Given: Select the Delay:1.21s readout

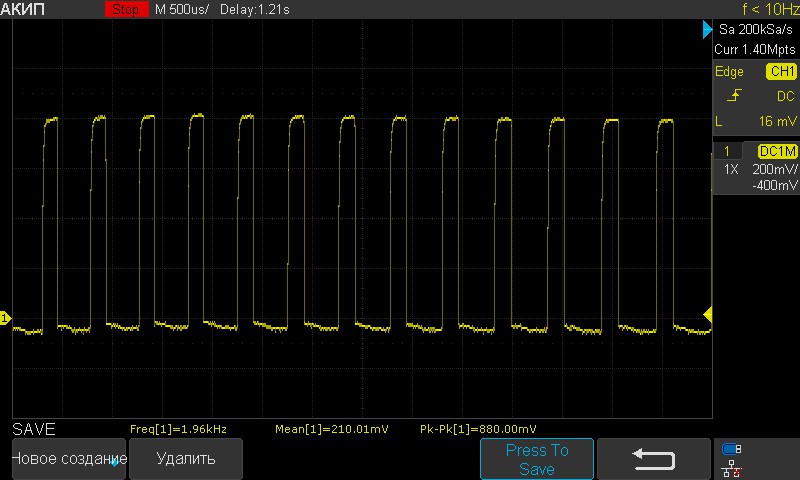Looking at the screenshot, I should 255,9.
